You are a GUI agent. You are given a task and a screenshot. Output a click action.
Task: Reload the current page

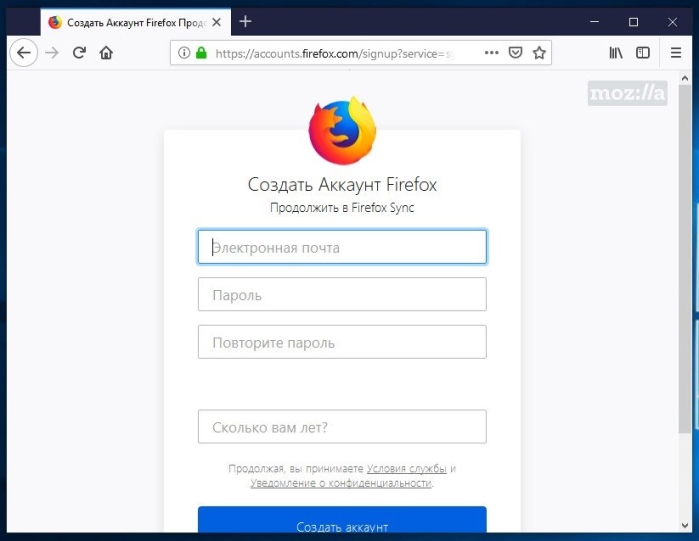click(x=79, y=53)
